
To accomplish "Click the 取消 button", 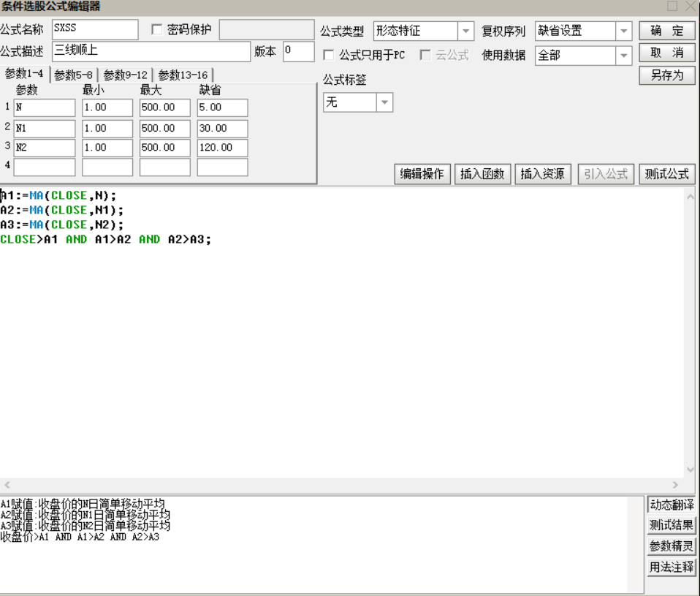I will (x=667, y=53).
